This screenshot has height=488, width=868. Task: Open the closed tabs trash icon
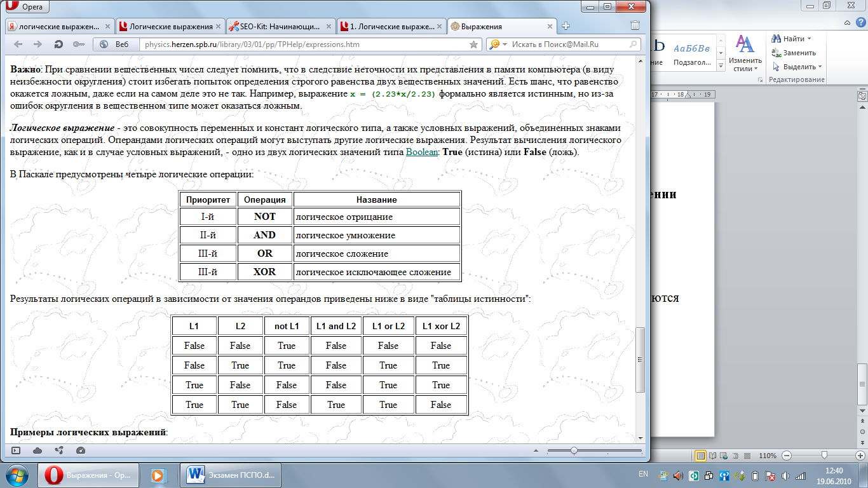[635, 26]
